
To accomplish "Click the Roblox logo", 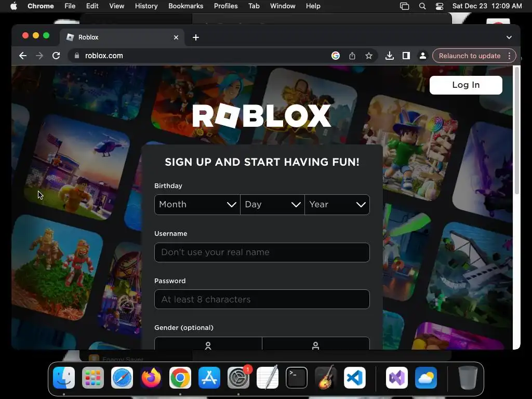I will coord(262,116).
